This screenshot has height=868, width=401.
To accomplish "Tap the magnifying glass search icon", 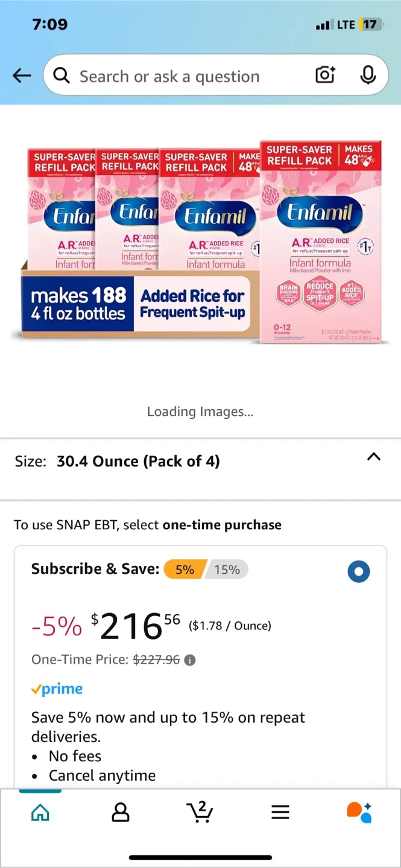I will pyautogui.click(x=62, y=76).
